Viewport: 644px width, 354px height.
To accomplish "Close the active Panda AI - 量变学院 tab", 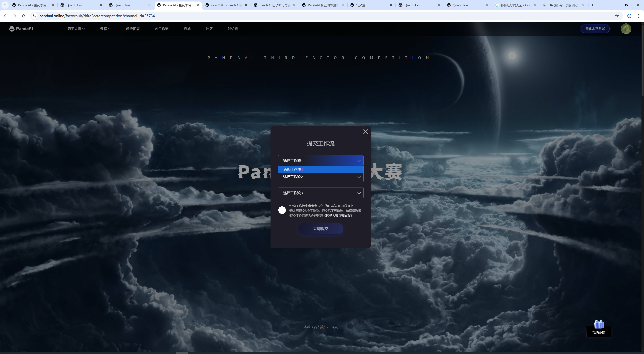I will pyautogui.click(x=198, y=5).
